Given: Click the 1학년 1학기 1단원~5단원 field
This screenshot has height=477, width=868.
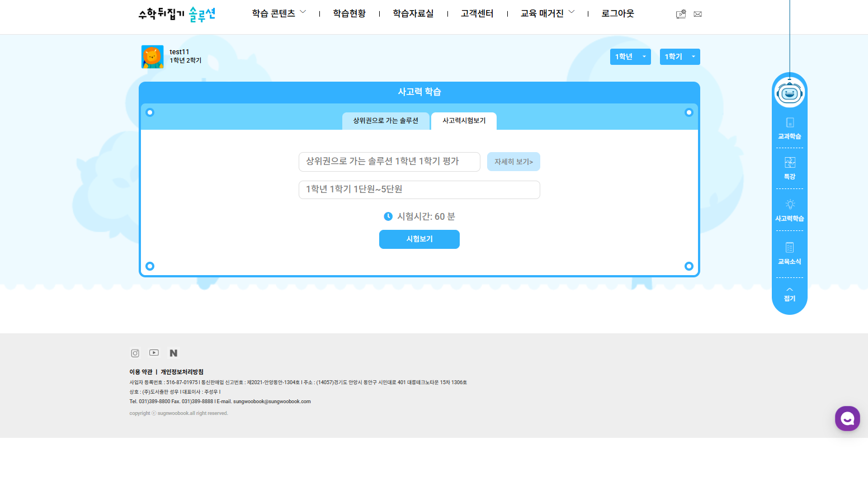Looking at the screenshot, I should coord(419,190).
